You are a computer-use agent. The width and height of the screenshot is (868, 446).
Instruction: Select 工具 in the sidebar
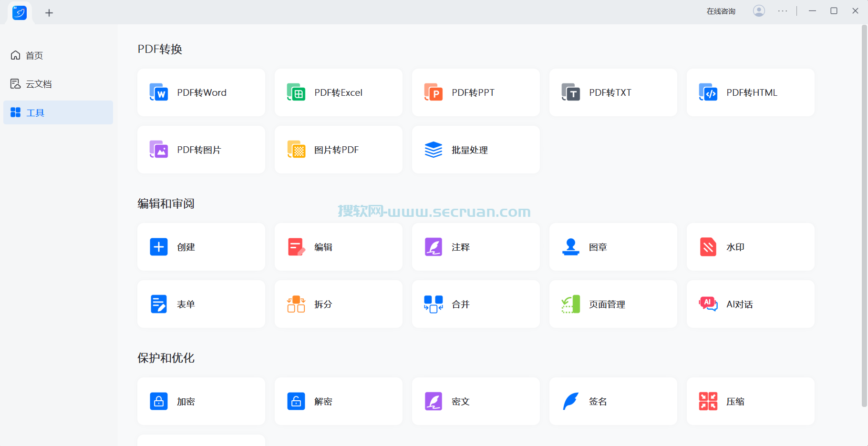[x=58, y=112]
